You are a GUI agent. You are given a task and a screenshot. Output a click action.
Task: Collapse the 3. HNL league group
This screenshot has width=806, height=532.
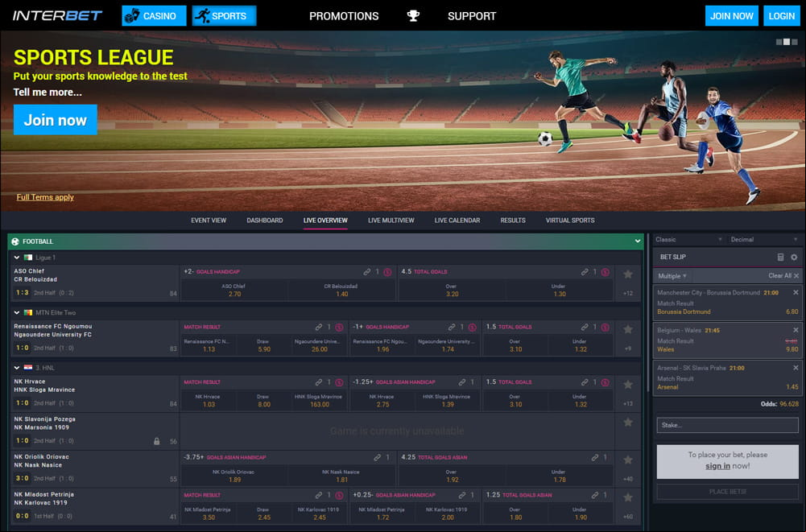[16, 368]
